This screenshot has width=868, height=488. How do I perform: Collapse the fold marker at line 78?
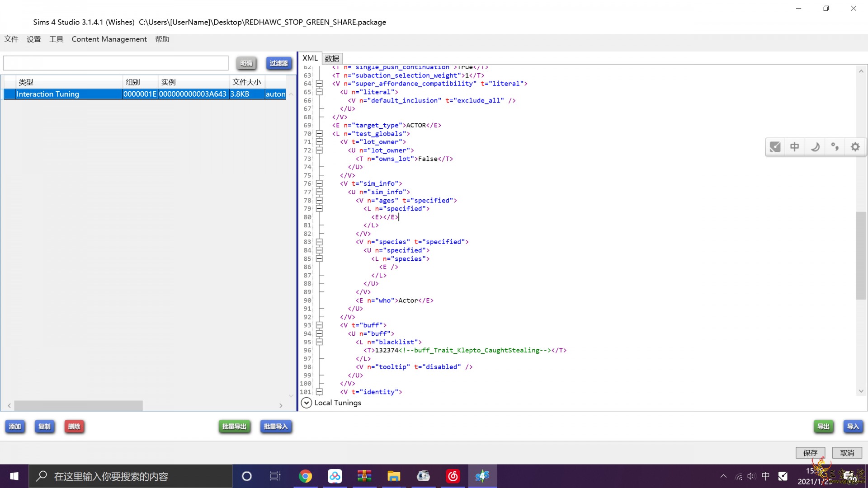[x=319, y=200]
